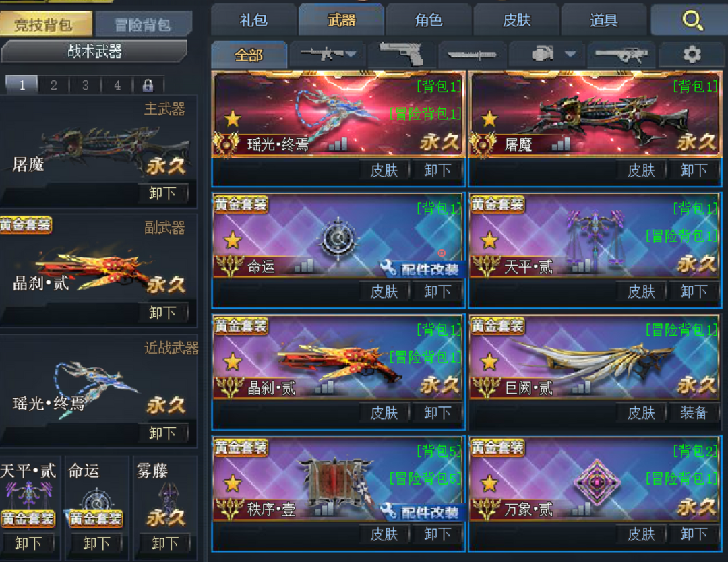Switch to the 角色 tab
The height and width of the screenshot is (562, 728).
[429, 20]
